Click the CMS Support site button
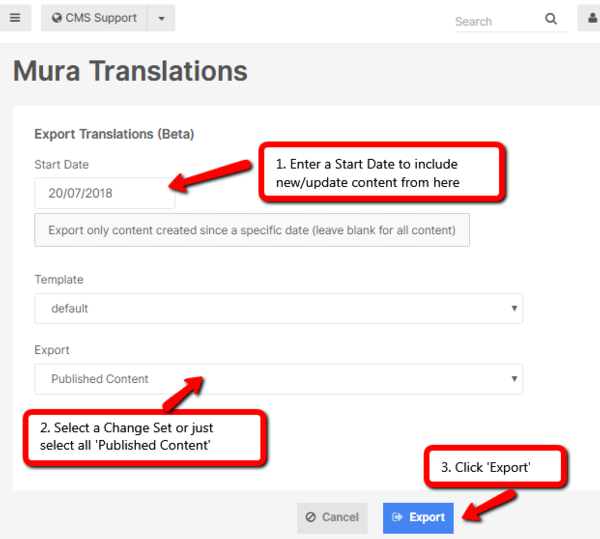 click(94, 18)
